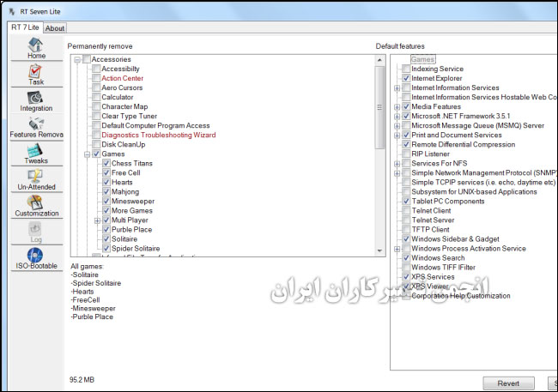Viewport: 558px width, 392px height.
Task: Expand Print and Document Services node
Action: click(397, 136)
